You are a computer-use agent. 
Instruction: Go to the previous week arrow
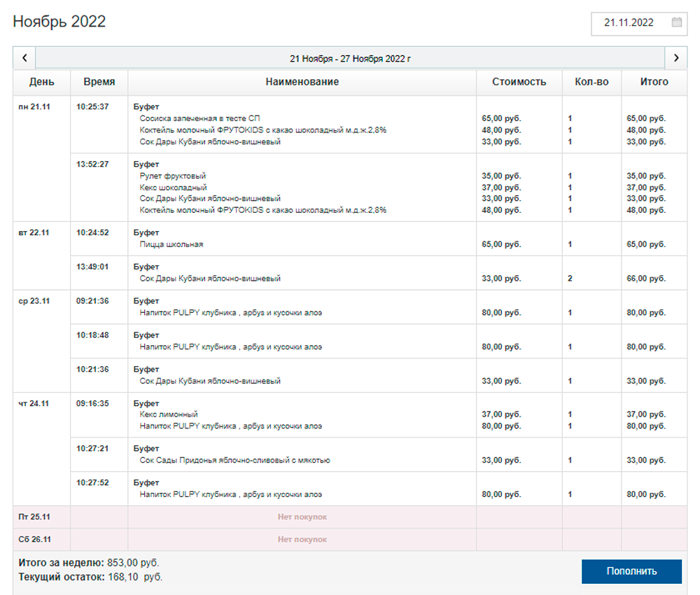[x=24, y=58]
